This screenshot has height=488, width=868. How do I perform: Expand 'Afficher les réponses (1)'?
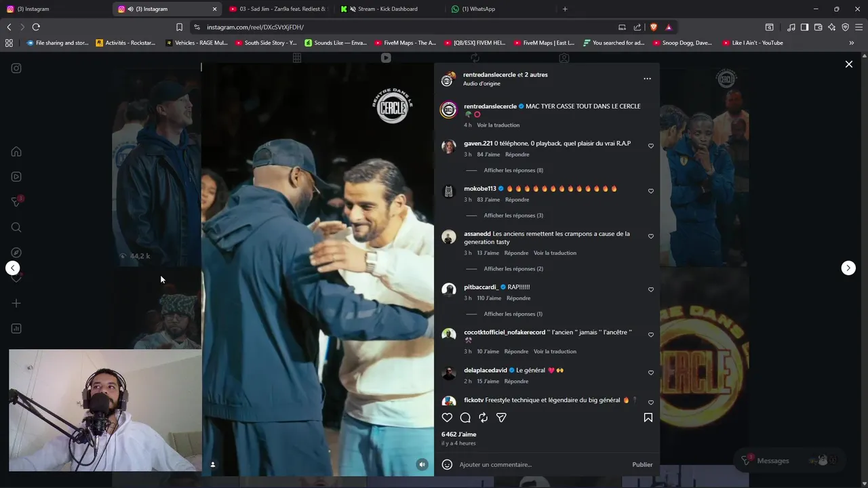513,314
